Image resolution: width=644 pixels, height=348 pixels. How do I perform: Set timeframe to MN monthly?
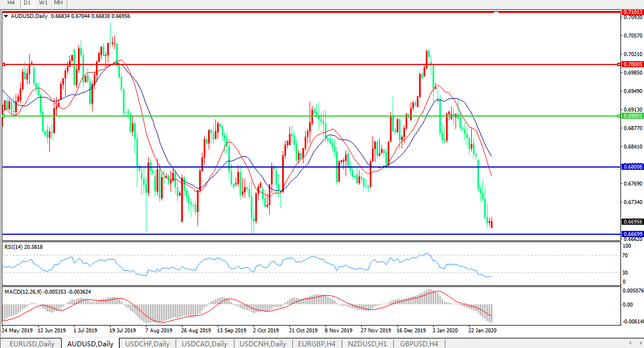(x=58, y=3)
